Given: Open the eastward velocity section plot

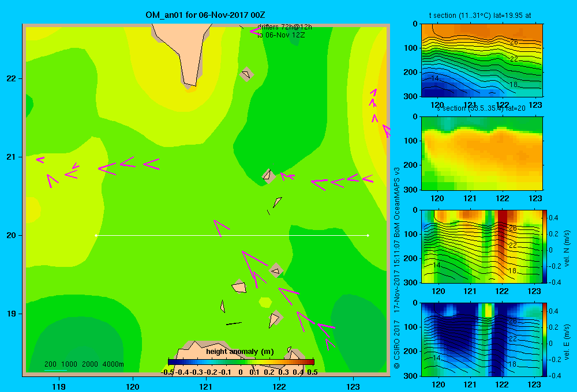Looking at the screenshot, I should [x=482, y=340].
